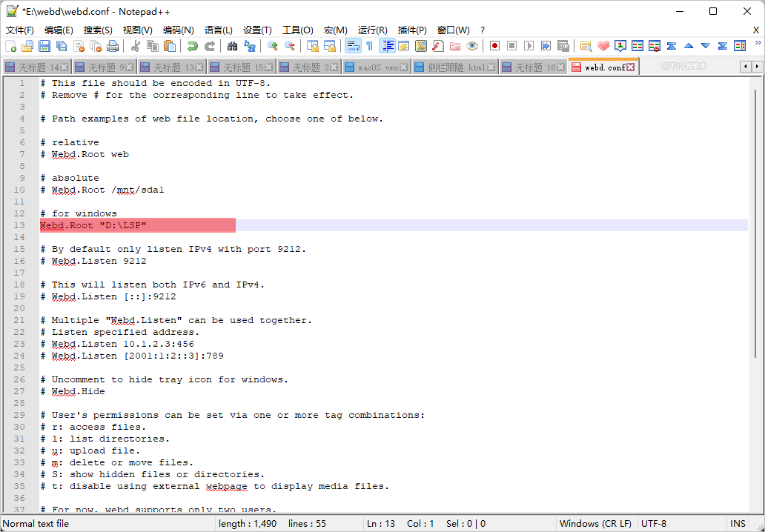Start macro recording with red dot icon
This screenshot has height=532, width=765.
point(494,47)
